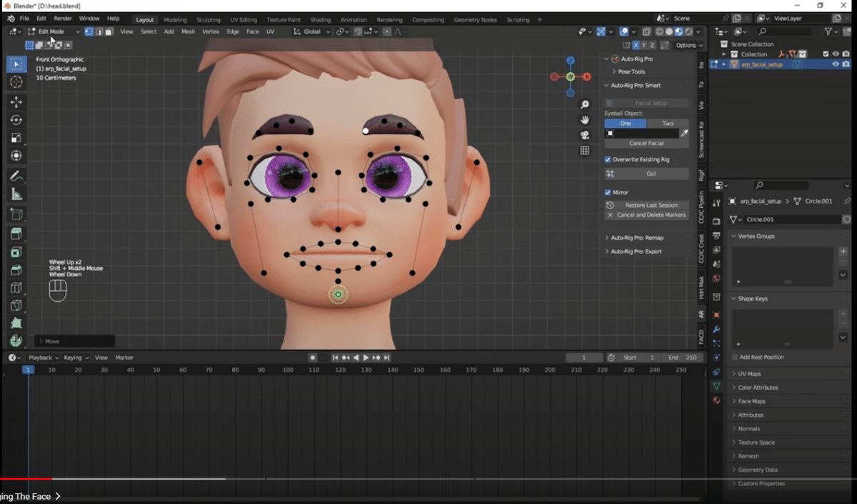
Task: Select the Bevel tool
Action: [x=16, y=270]
